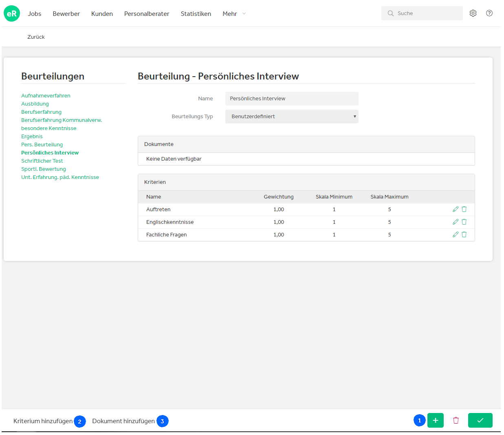Open the Personalberater menu
This screenshot has width=504, height=435.
point(147,14)
